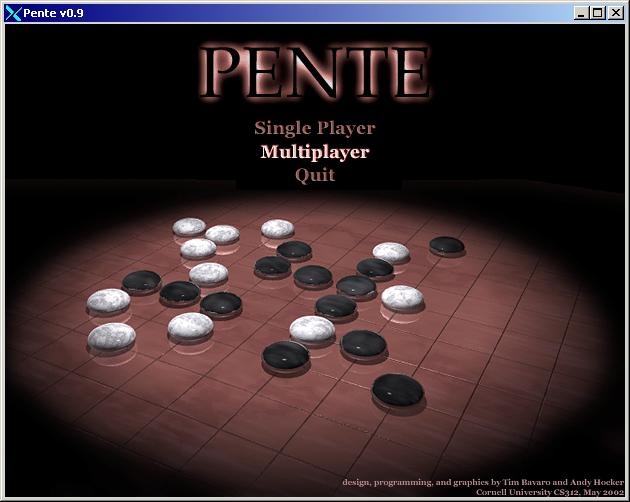Maximize the Pente v0.9 window
Image resolution: width=630 pixels, height=502 pixels.
tap(597, 13)
